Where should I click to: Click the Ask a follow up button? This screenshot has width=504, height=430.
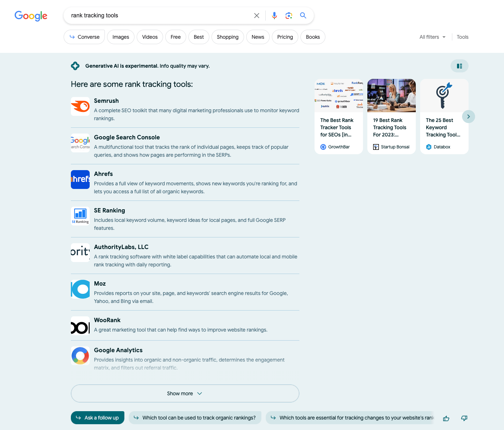pos(98,418)
